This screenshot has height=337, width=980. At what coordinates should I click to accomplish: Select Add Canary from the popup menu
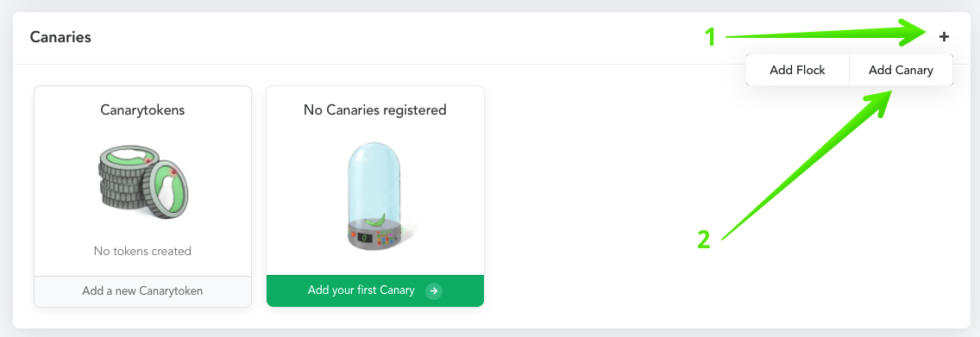pyautogui.click(x=901, y=70)
